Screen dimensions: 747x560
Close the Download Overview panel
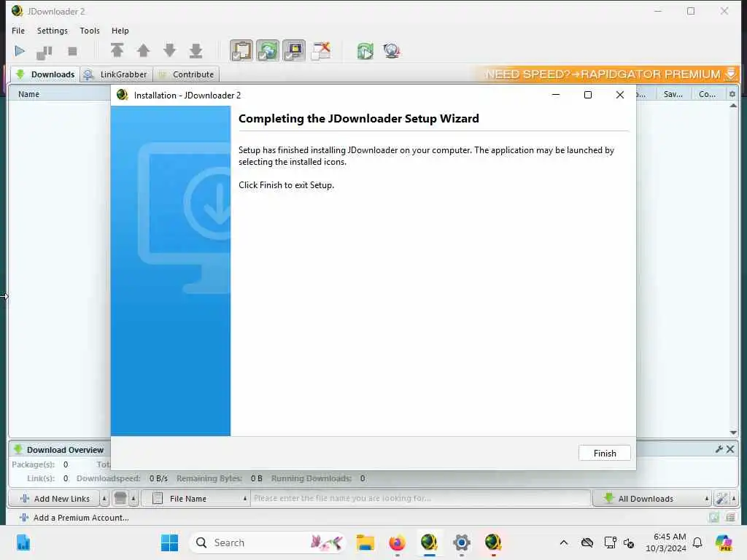tap(729, 449)
